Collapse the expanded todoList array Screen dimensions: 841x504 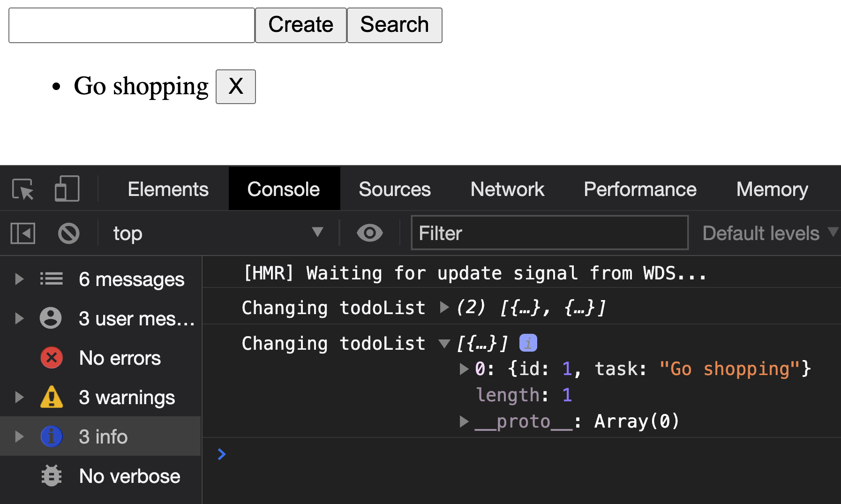point(444,344)
